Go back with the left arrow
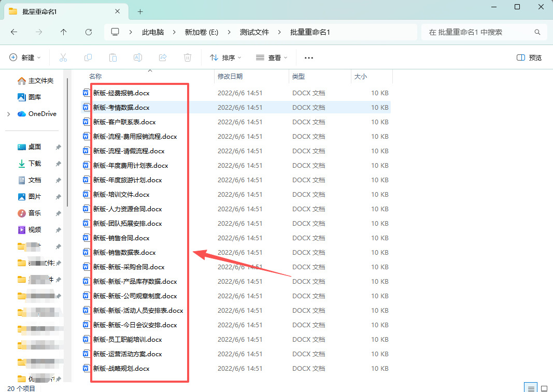553x392 pixels. click(x=14, y=32)
